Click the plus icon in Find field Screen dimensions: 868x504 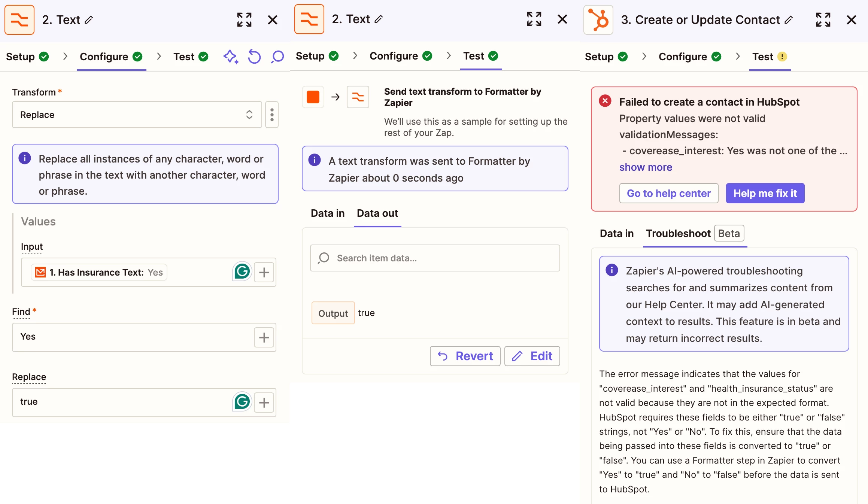(x=264, y=337)
